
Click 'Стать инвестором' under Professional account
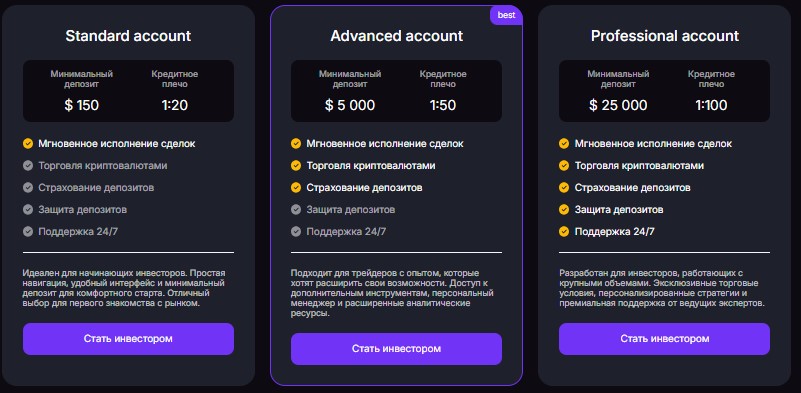tap(664, 339)
